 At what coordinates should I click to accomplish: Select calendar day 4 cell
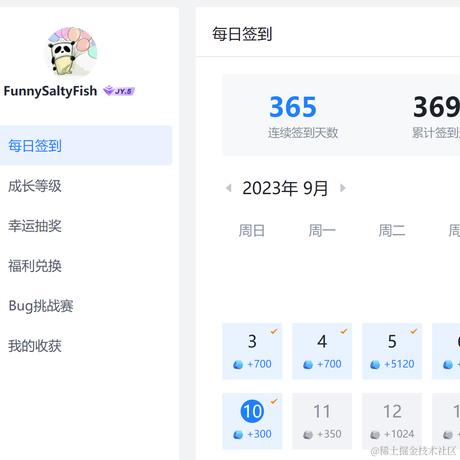click(x=322, y=351)
